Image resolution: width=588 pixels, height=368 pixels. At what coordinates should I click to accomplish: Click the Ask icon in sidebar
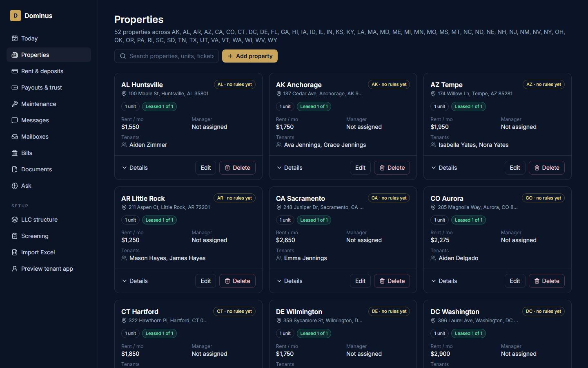click(15, 186)
